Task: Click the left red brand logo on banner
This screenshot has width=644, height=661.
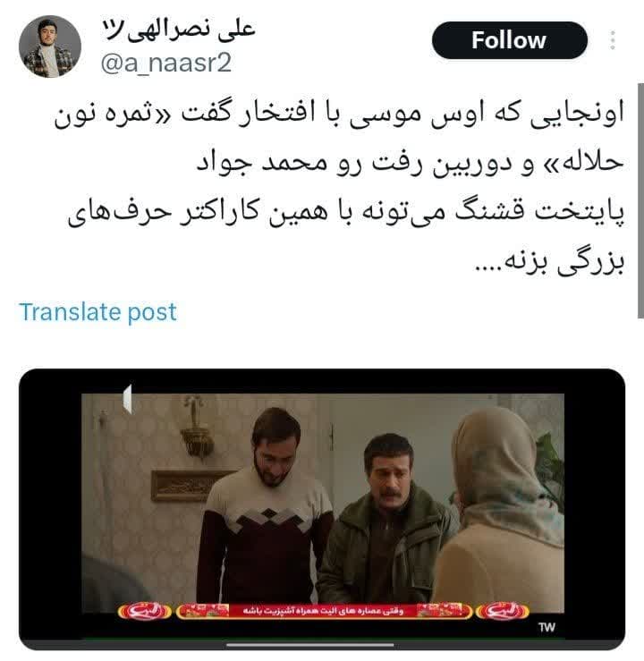Action: [145, 612]
